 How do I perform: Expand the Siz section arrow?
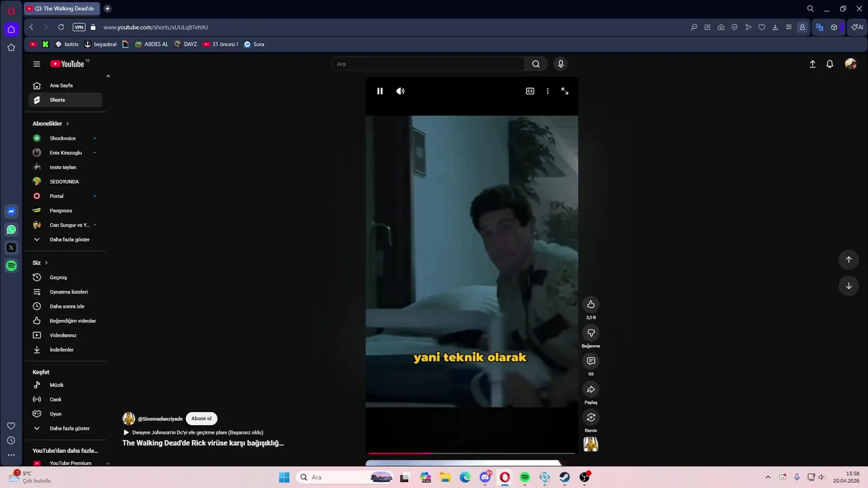(46, 262)
